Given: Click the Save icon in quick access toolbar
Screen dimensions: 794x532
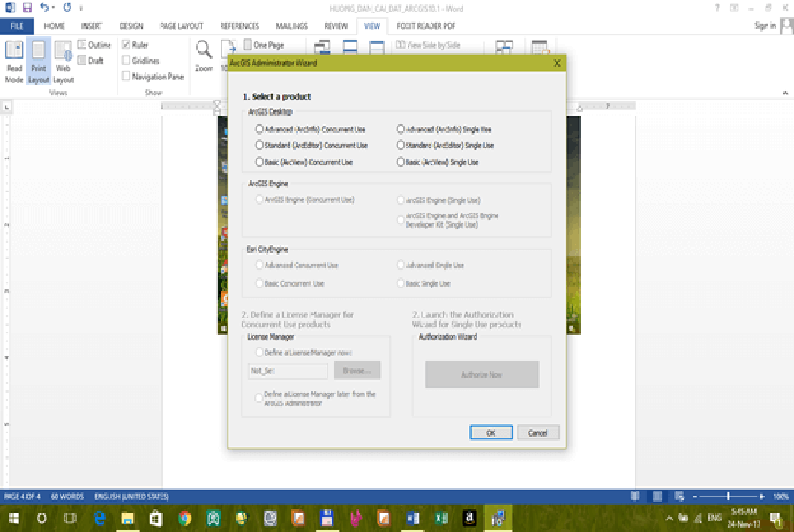Looking at the screenshot, I should [26, 7].
